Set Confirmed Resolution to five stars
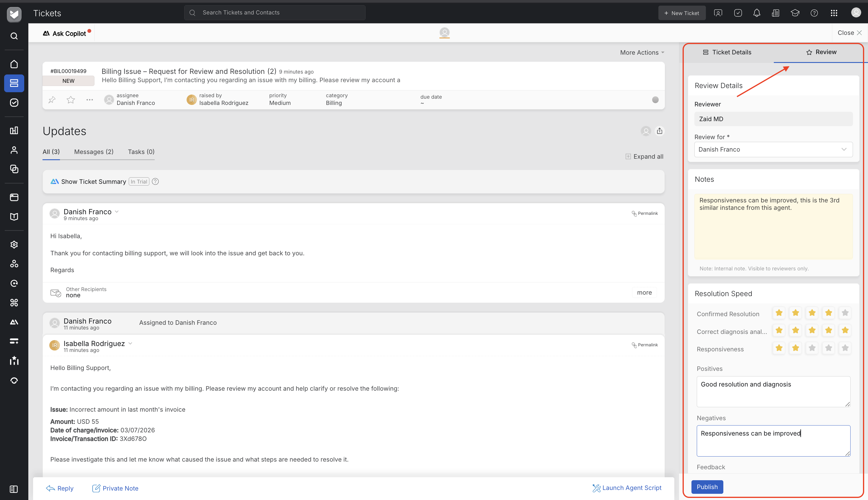The image size is (868, 500). (x=845, y=313)
